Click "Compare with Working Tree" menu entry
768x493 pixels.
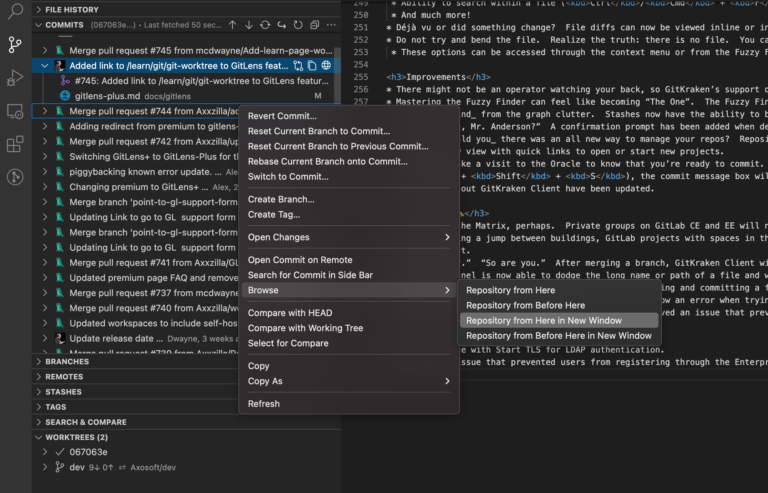tap(305, 328)
